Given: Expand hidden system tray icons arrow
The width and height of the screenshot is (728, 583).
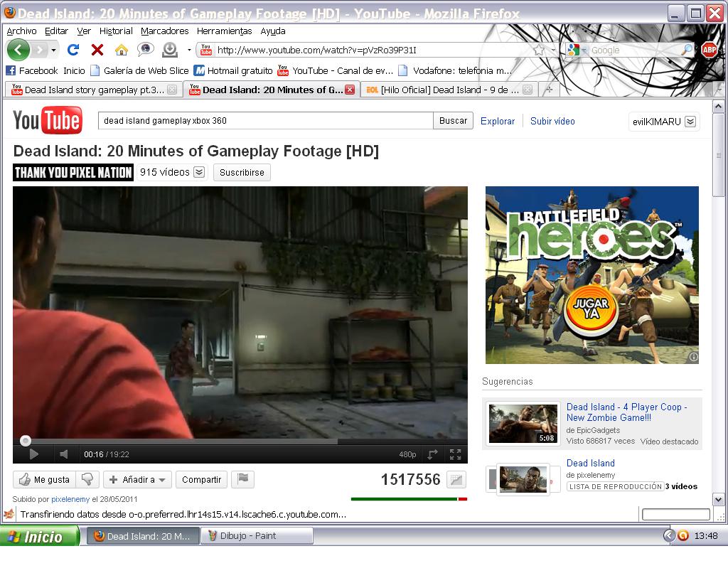Looking at the screenshot, I should pyautogui.click(x=668, y=535).
